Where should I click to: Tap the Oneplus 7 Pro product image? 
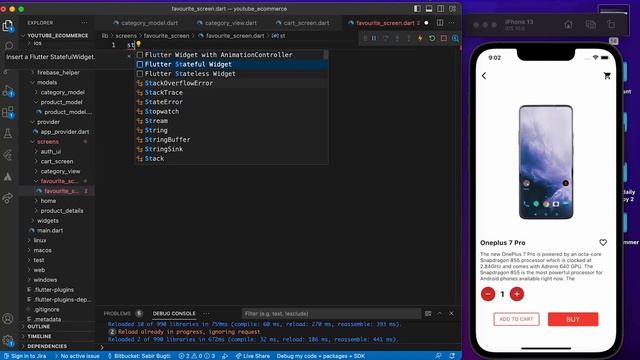click(x=546, y=162)
